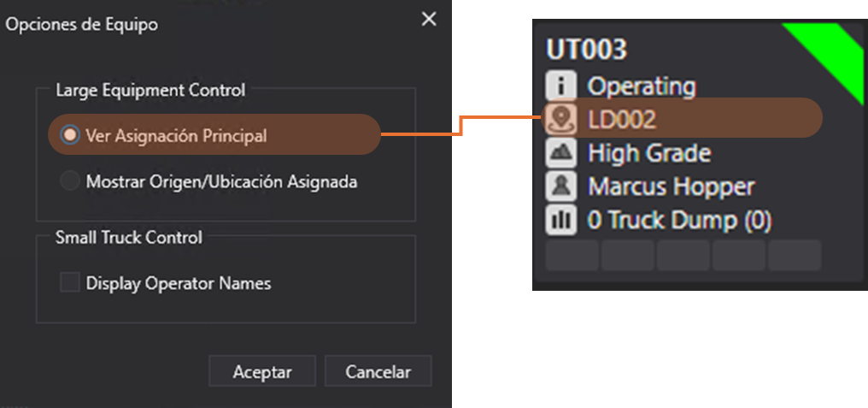The image size is (868, 408).
Task: Click the last empty slot in UT003 tile
Action: tap(795, 255)
